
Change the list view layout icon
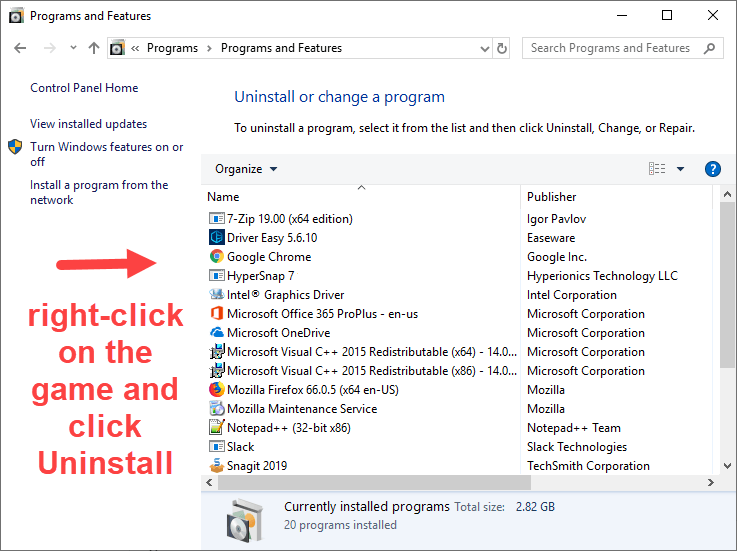click(657, 169)
